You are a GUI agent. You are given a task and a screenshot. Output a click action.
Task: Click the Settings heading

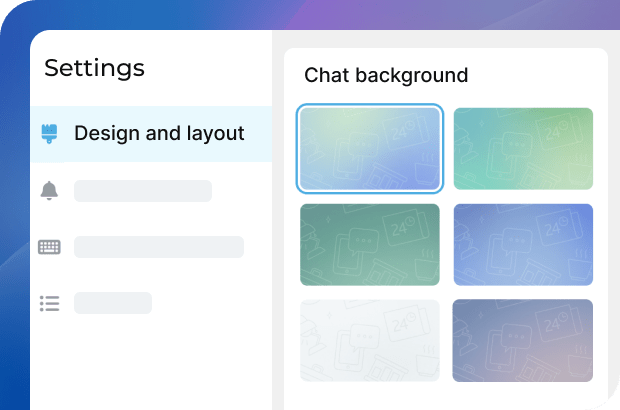click(x=95, y=69)
